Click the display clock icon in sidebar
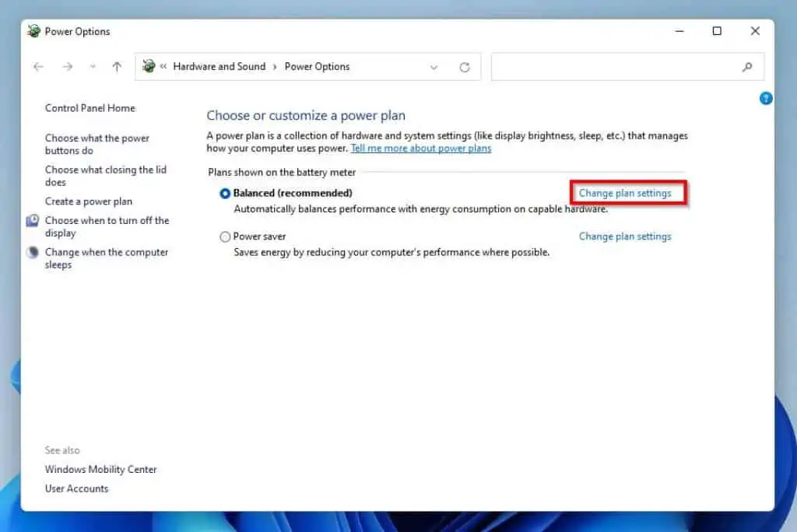Image resolution: width=797 pixels, height=532 pixels. 33,220
